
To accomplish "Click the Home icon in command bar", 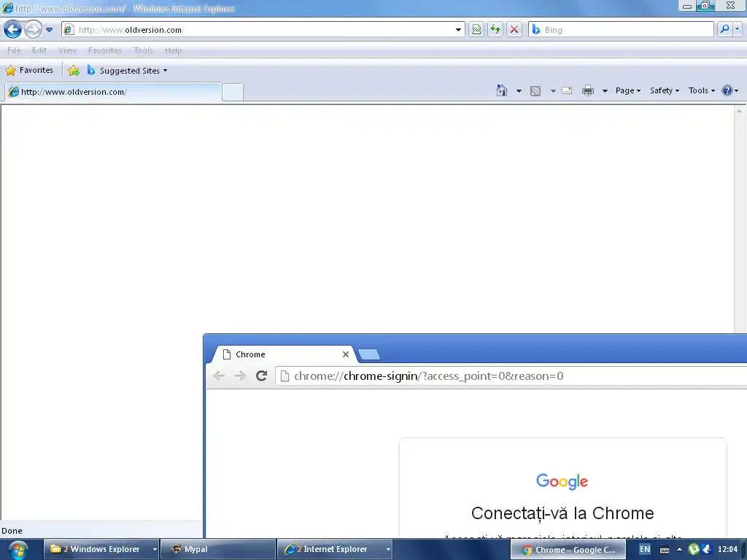I will tap(502, 90).
